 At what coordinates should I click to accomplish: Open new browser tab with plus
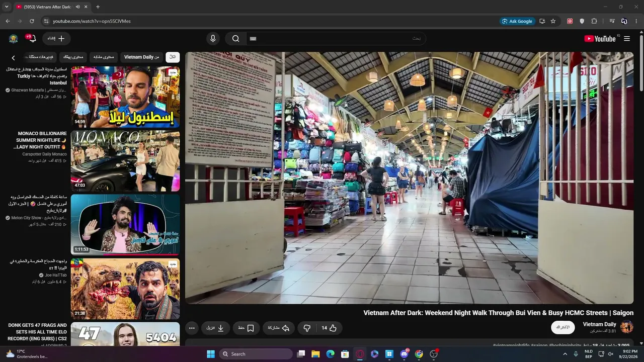tap(98, 7)
